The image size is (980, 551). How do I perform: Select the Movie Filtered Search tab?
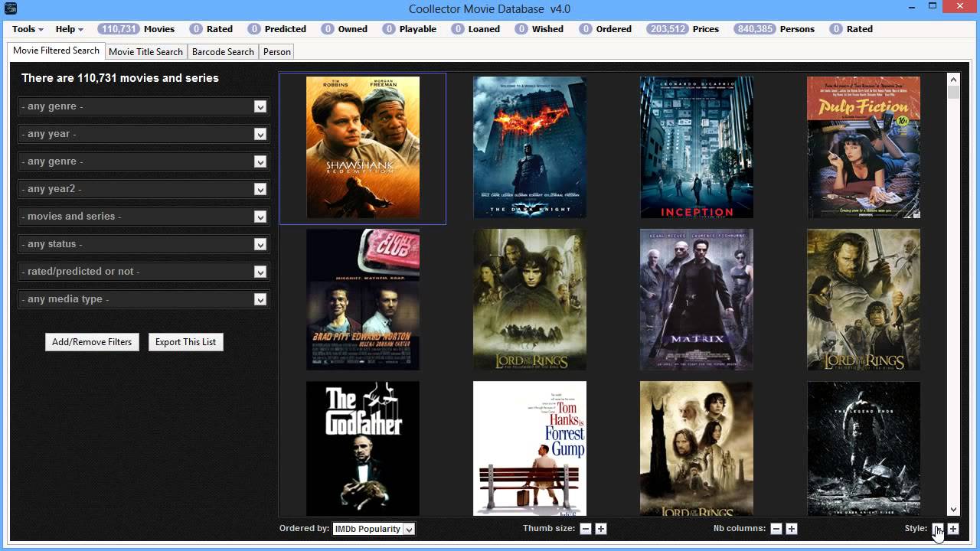[x=56, y=51]
